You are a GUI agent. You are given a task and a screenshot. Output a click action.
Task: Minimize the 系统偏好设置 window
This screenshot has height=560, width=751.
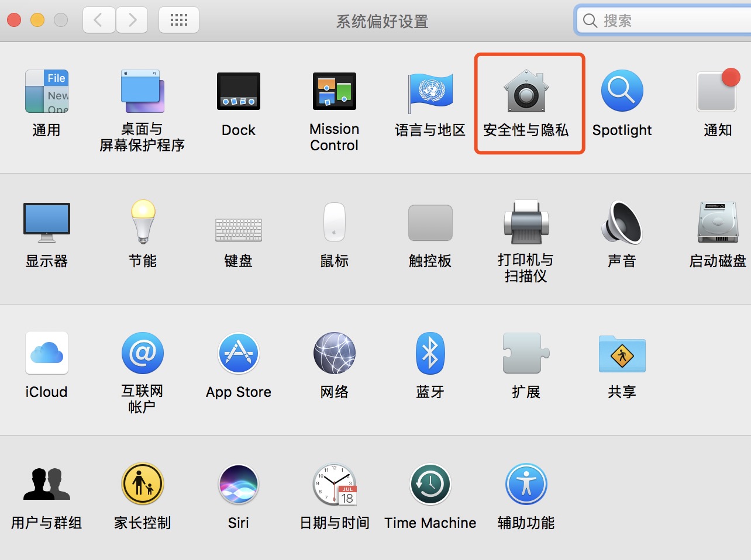point(37,20)
